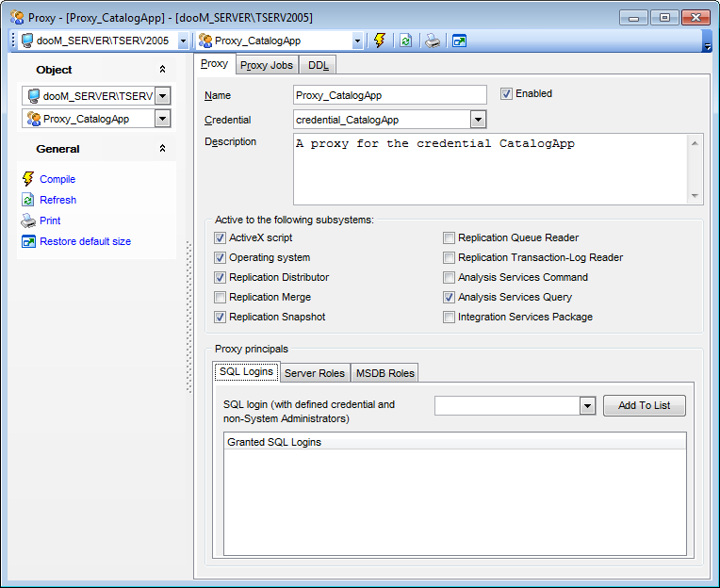The image size is (720, 588).
Task: Click the Description scrollbar down arrow
Action: tap(695, 196)
